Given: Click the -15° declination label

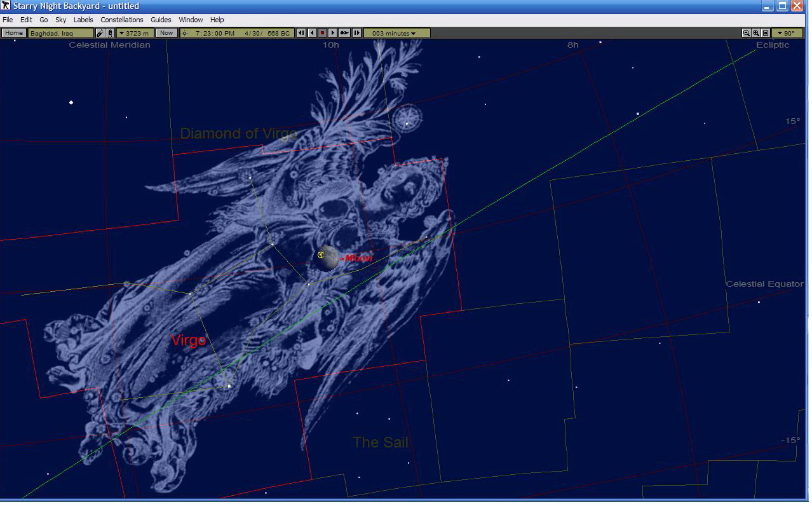Looking at the screenshot, I should click(x=790, y=441).
